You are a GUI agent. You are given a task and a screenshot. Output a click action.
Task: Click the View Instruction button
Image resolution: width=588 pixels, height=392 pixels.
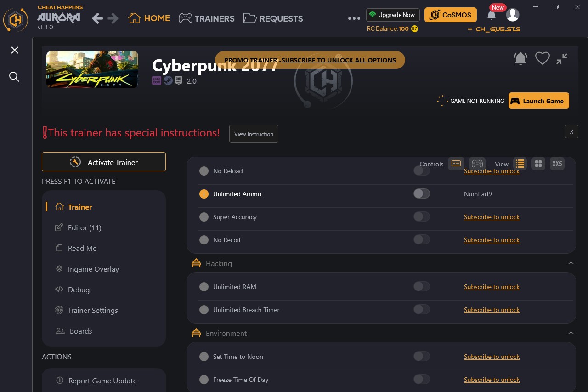(254, 134)
